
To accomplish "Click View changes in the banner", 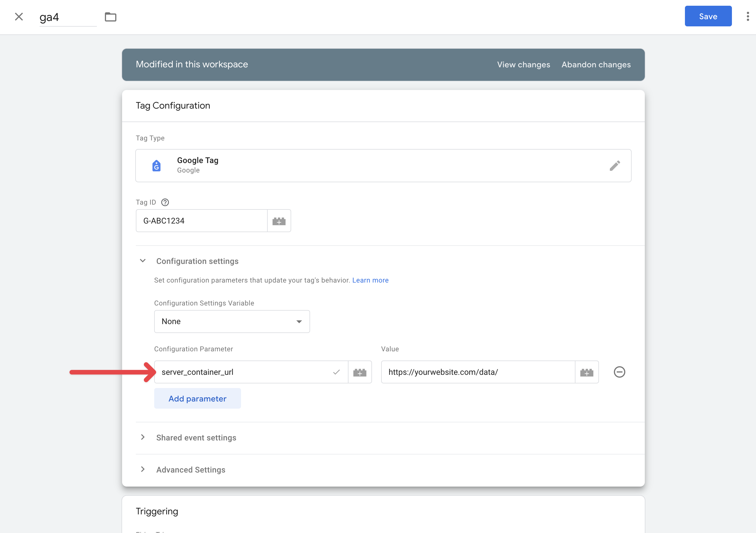I will (523, 64).
